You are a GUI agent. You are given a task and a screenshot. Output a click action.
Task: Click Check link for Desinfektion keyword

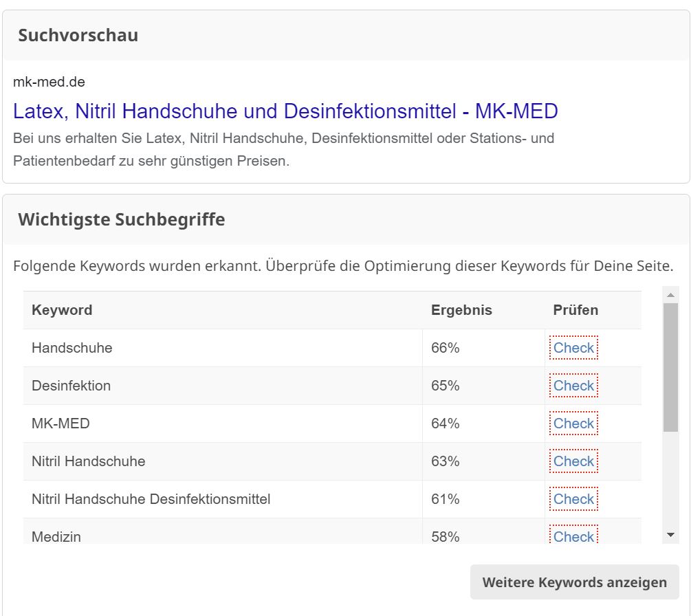[574, 386]
